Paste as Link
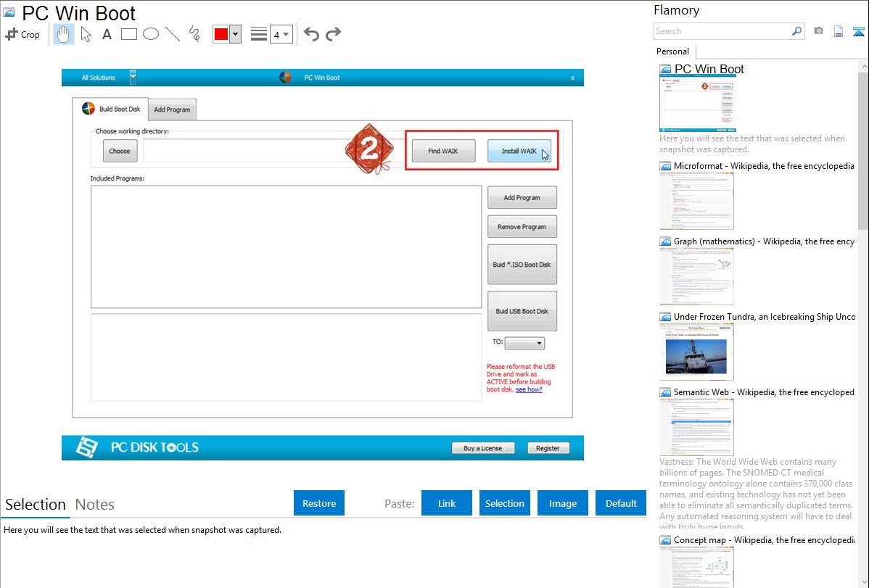 click(x=447, y=503)
